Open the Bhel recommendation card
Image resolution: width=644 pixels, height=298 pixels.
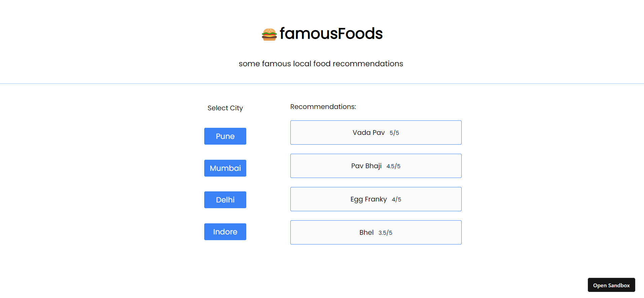[x=375, y=232]
